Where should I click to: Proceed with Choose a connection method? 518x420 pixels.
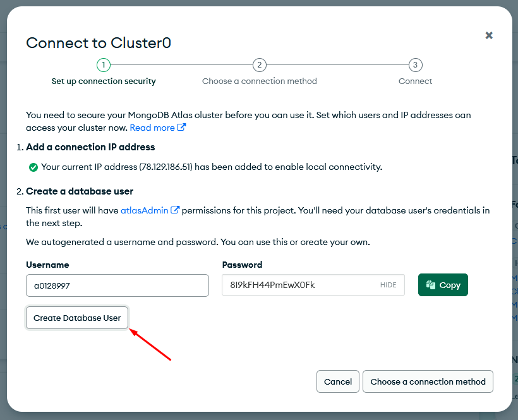(428, 381)
